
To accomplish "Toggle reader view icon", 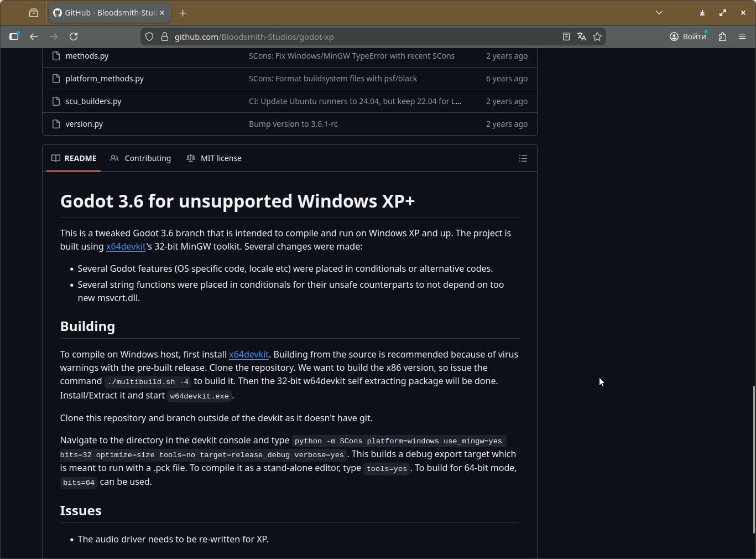I will pyautogui.click(x=566, y=37).
